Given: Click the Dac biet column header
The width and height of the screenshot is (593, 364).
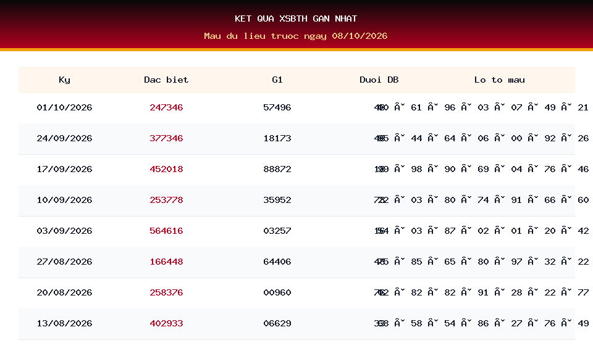Looking at the screenshot, I should pyautogui.click(x=166, y=80).
